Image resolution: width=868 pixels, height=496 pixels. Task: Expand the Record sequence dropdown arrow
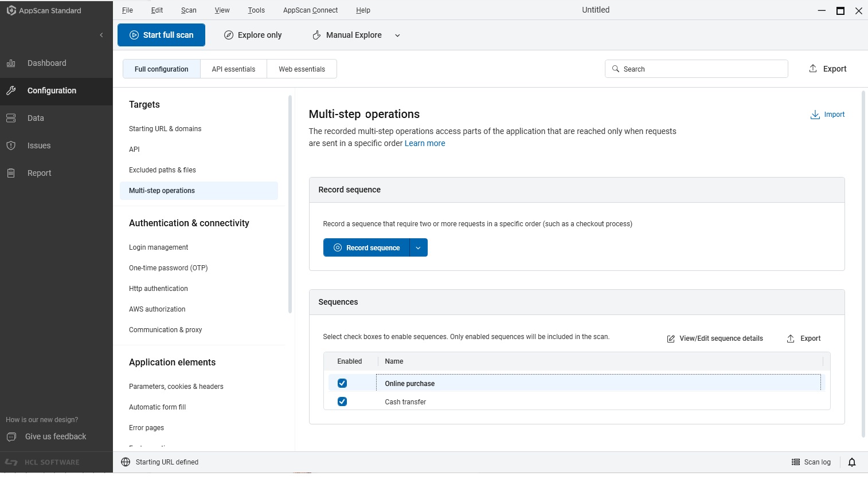pos(419,248)
